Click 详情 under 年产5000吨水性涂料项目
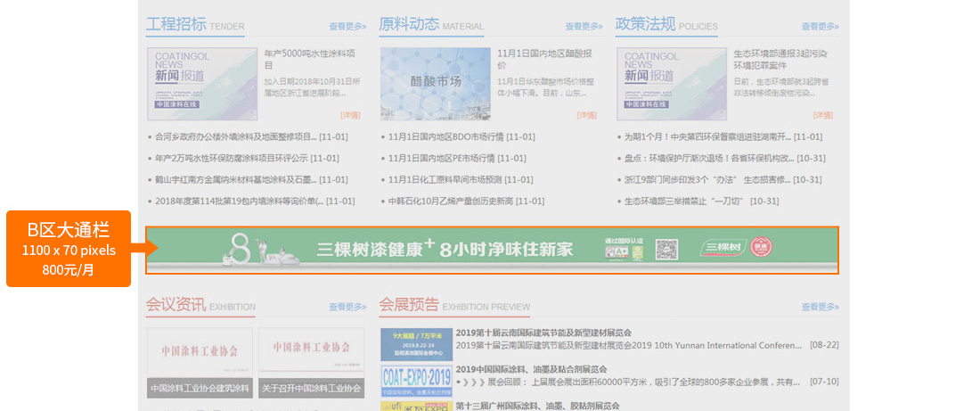The width and height of the screenshot is (980, 411). (x=350, y=116)
